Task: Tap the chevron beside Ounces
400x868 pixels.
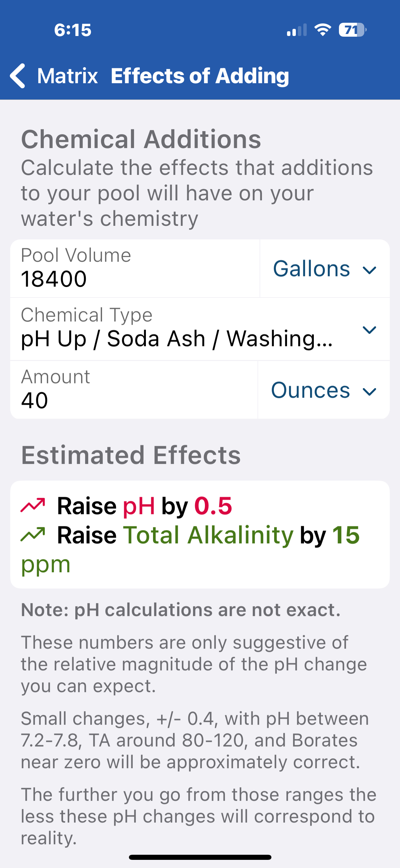Action: [x=369, y=392]
